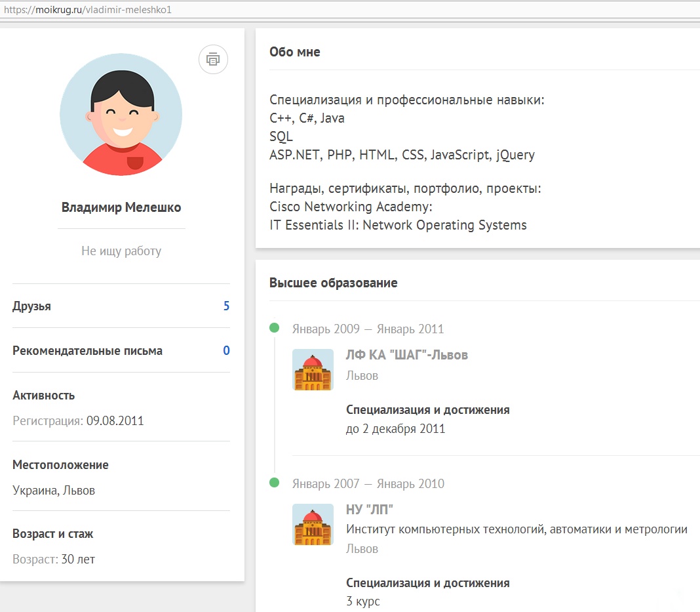
Task: Open the user avatar picture
Action: 121,114
